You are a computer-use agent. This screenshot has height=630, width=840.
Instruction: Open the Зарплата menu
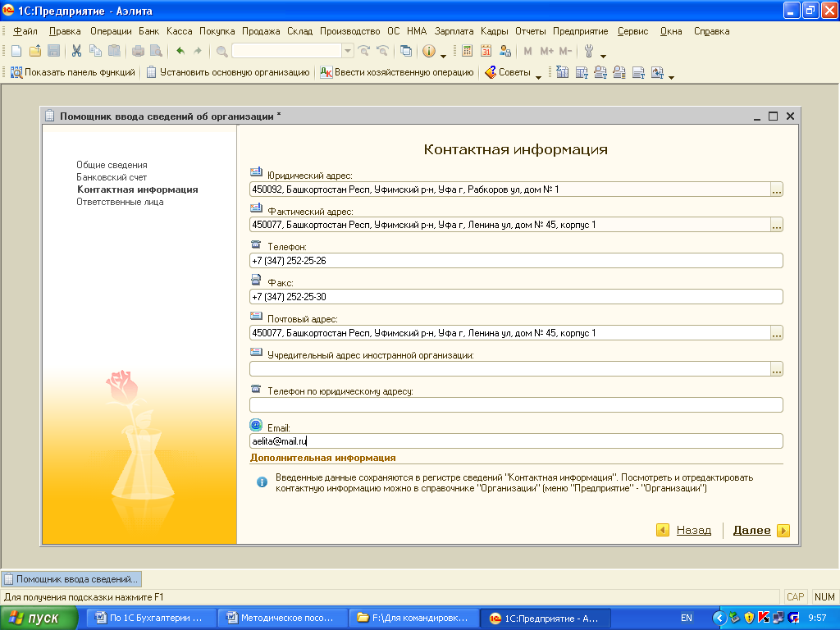tap(454, 31)
